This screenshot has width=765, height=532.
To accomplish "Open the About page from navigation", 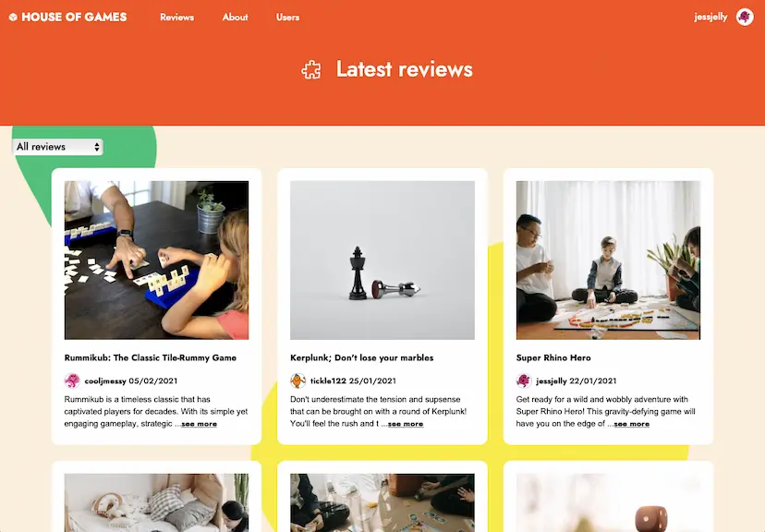I will pos(236,17).
